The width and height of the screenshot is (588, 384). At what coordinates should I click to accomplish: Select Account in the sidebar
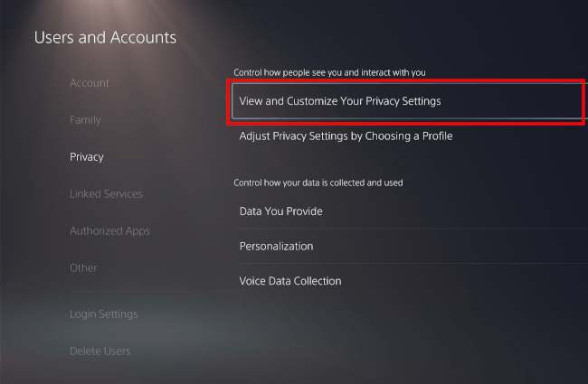point(90,83)
